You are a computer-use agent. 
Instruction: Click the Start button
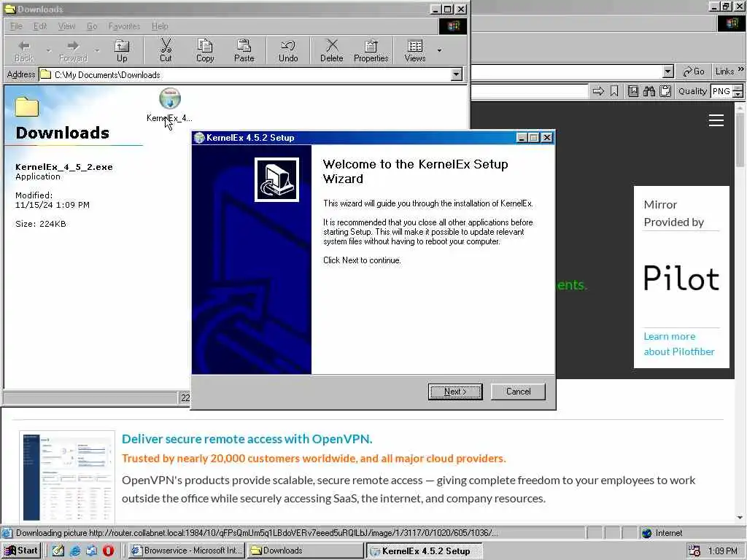coord(21,551)
